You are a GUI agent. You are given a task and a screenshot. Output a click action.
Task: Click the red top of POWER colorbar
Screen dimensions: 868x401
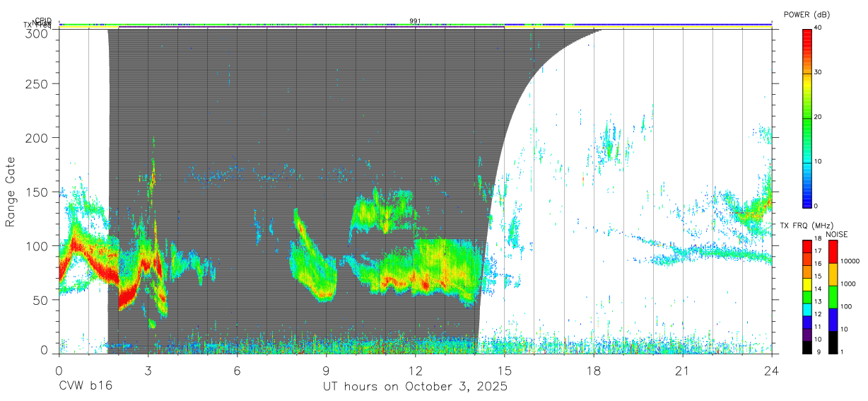tap(807, 35)
